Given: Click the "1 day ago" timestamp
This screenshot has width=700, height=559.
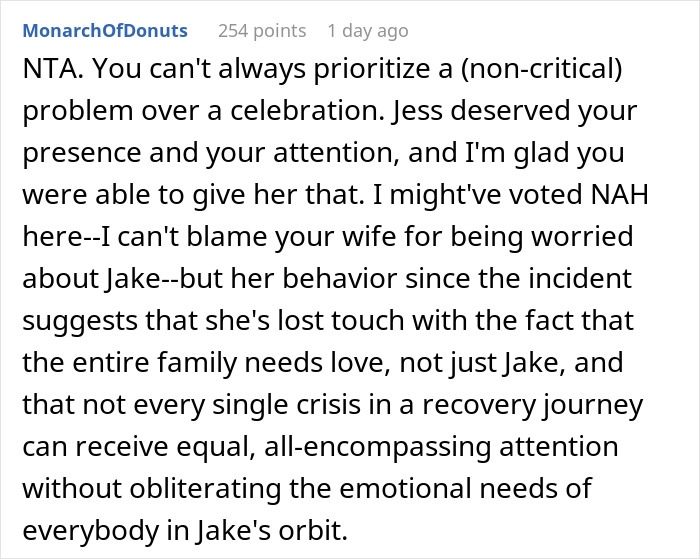Looking at the screenshot, I should tap(367, 31).
